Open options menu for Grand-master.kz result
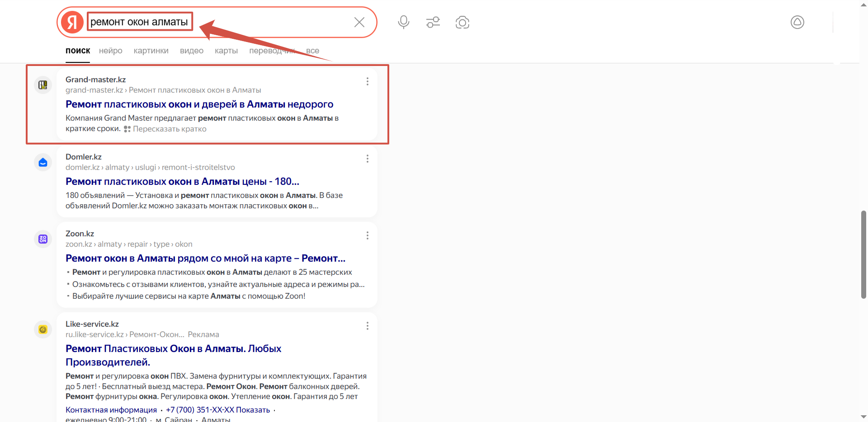 368,81
